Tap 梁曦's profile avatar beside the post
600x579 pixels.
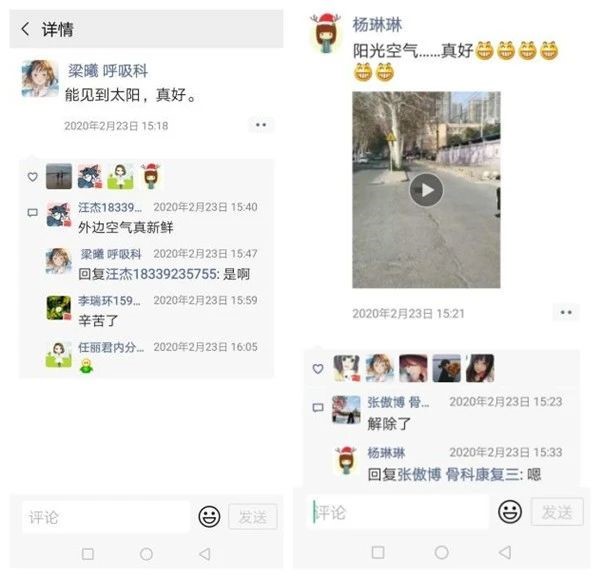pos(40,78)
